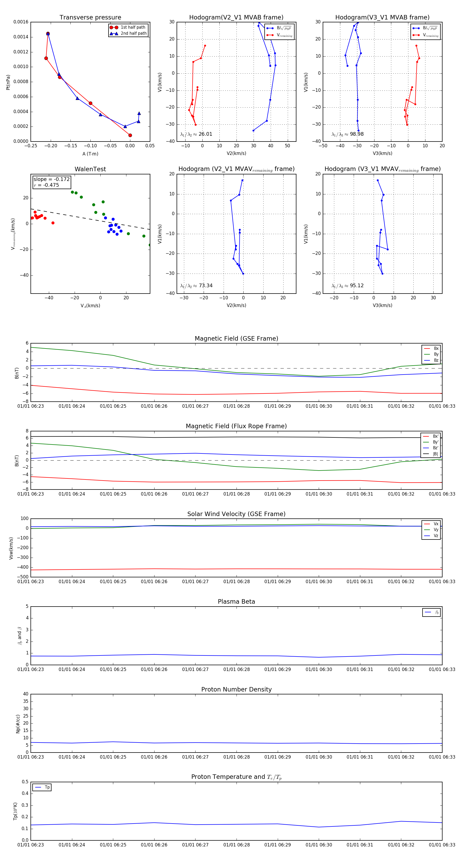Click the 'V_A(km/s)' axis label in WalenTest
Screen dimensions: 473x868
point(90,306)
